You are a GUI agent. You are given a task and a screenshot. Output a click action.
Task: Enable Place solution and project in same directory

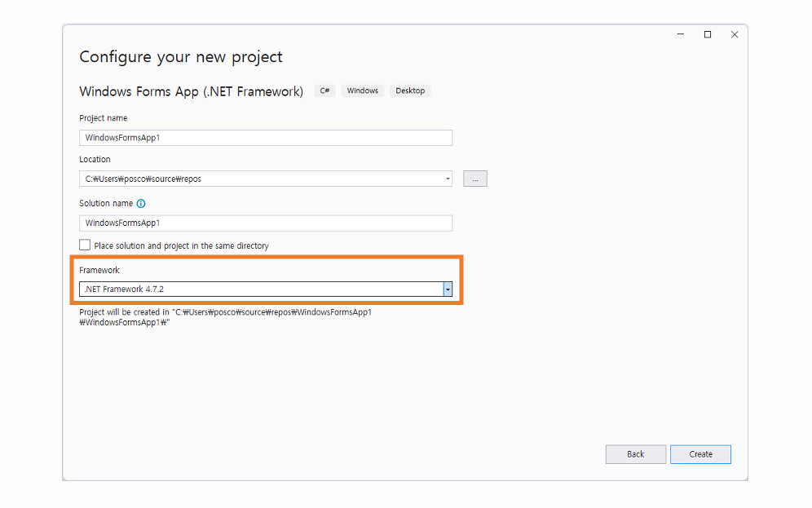[85, 245]
